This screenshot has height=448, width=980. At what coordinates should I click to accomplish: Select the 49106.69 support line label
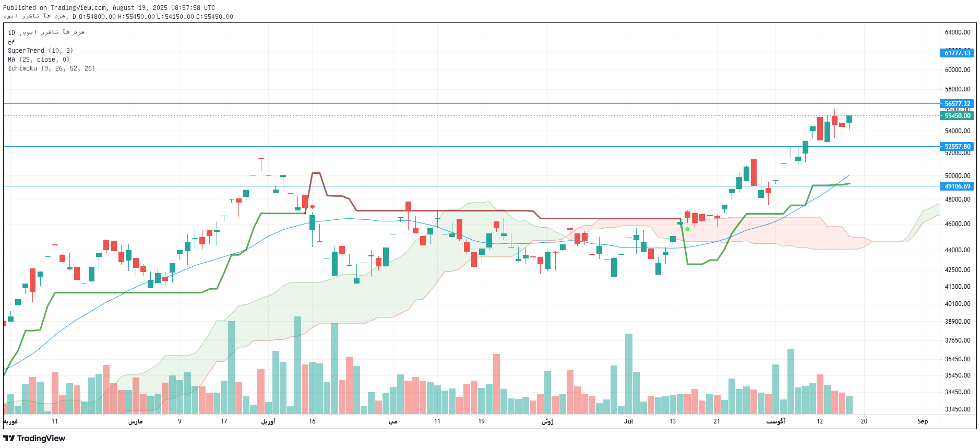pos(957,186)
